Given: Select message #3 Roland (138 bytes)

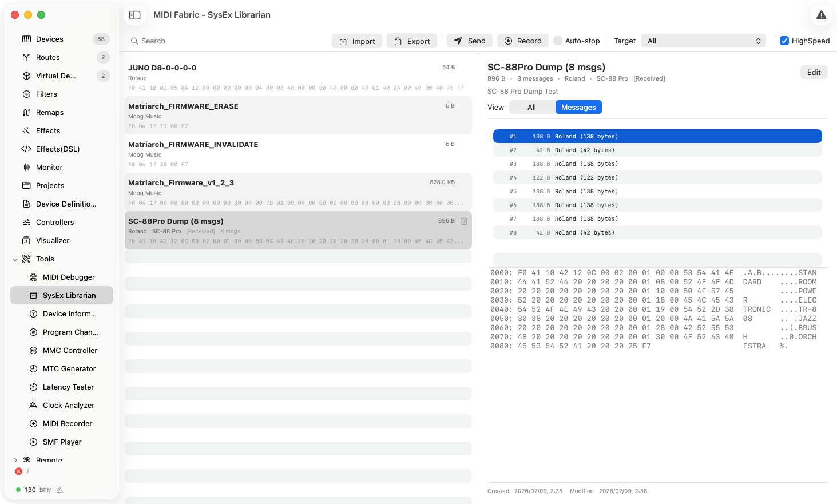Looking at the screenshot, I should (x=657, y=164).
